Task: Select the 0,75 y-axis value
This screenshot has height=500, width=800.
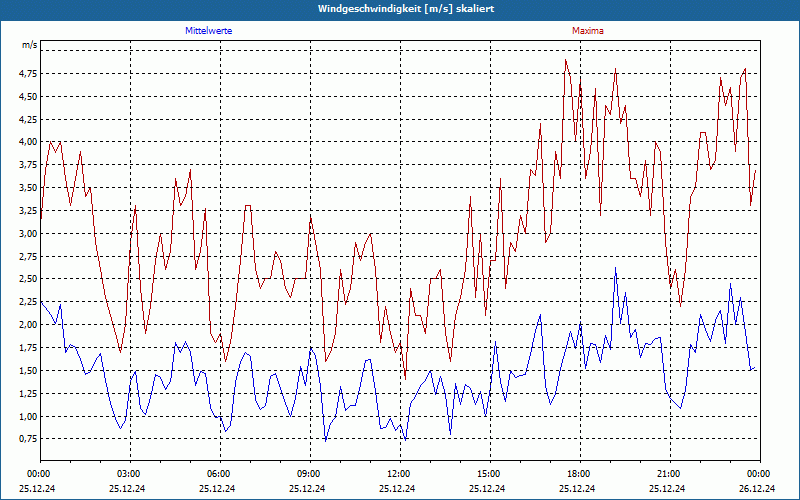Action: click(x=29, y=439)
